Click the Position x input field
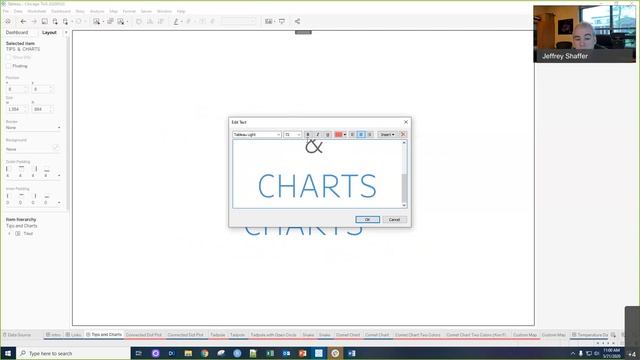The height and width of the screenshot is (360, 640). coord(16,89)
